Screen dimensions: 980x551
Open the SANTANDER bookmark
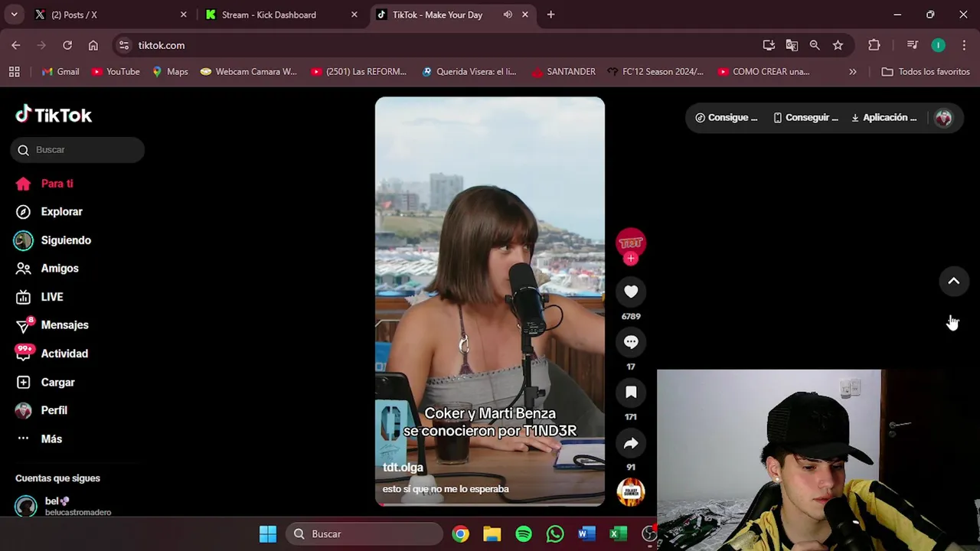pyautogui.click(x=563, y=72)
